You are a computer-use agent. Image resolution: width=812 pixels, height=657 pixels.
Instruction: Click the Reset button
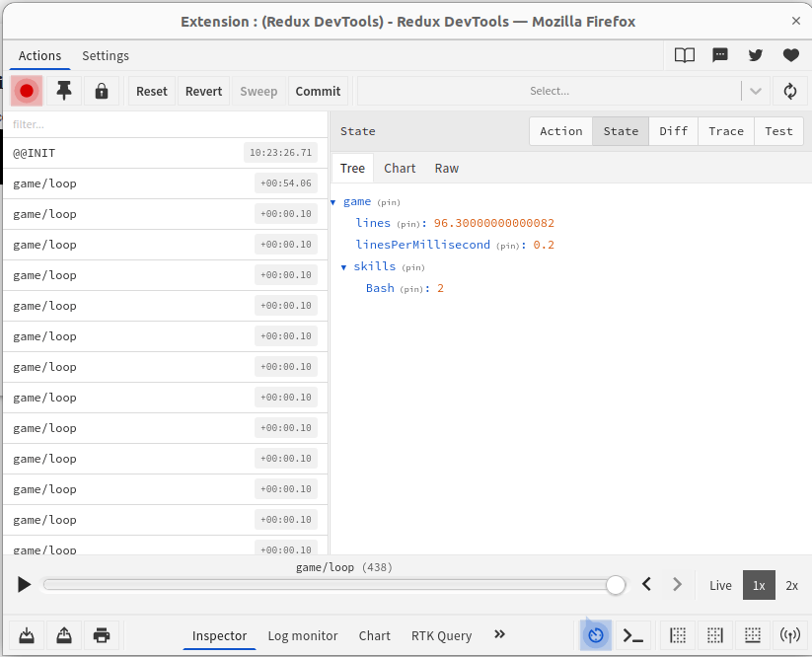click(152, 91)
